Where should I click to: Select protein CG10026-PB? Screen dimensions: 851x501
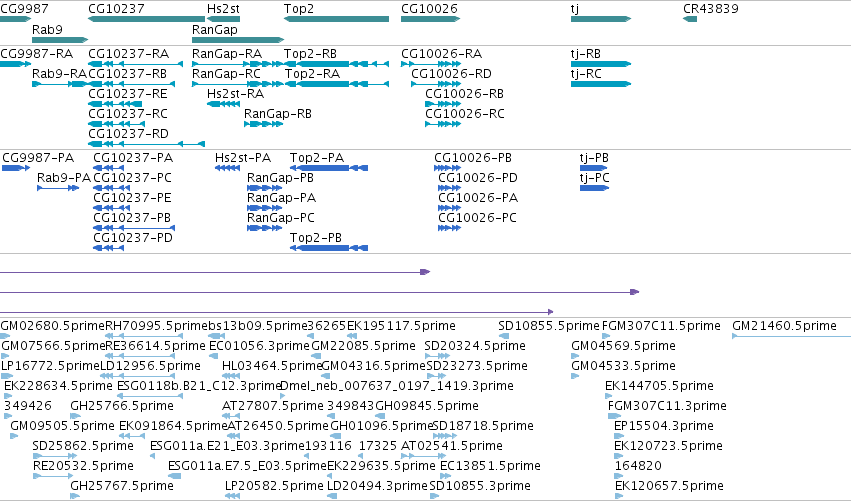447,168
